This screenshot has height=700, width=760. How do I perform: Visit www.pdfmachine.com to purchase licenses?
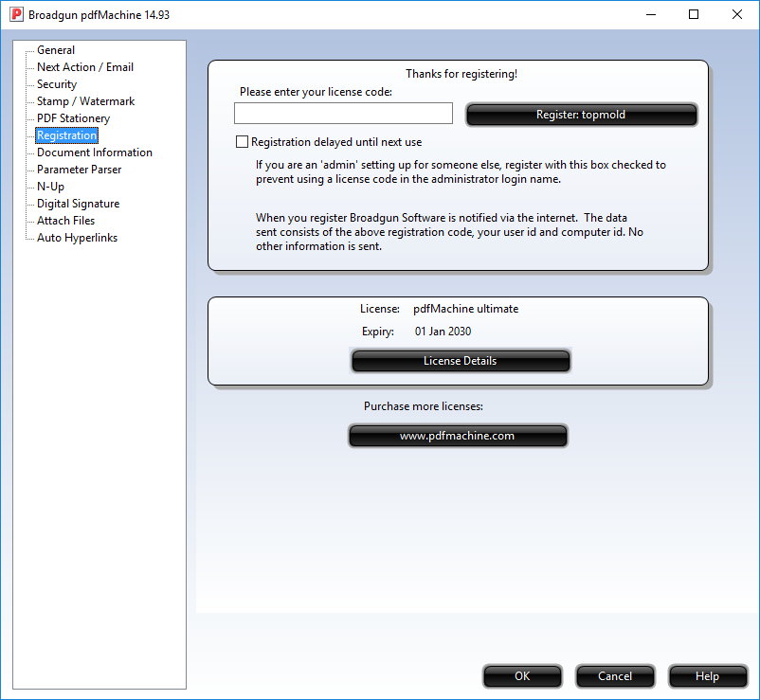tap(458, 436)
